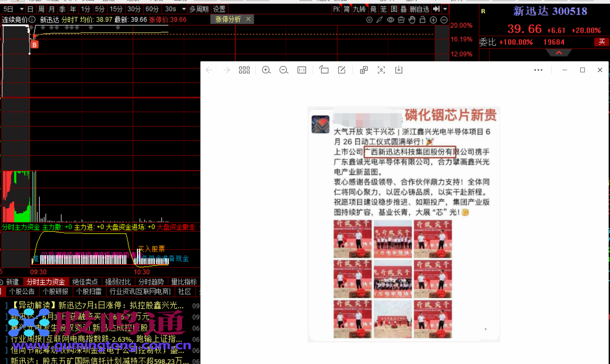Switch to 分时趋势 indicator tab
The width and height of the screenshot is (610, 364).
151,282
